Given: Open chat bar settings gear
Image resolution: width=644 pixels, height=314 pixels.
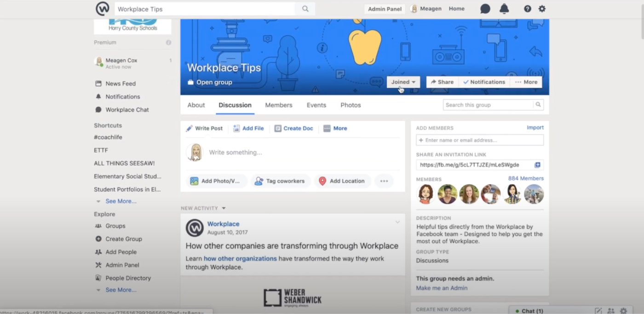Looking at the screenshot, I should (623, 311).
